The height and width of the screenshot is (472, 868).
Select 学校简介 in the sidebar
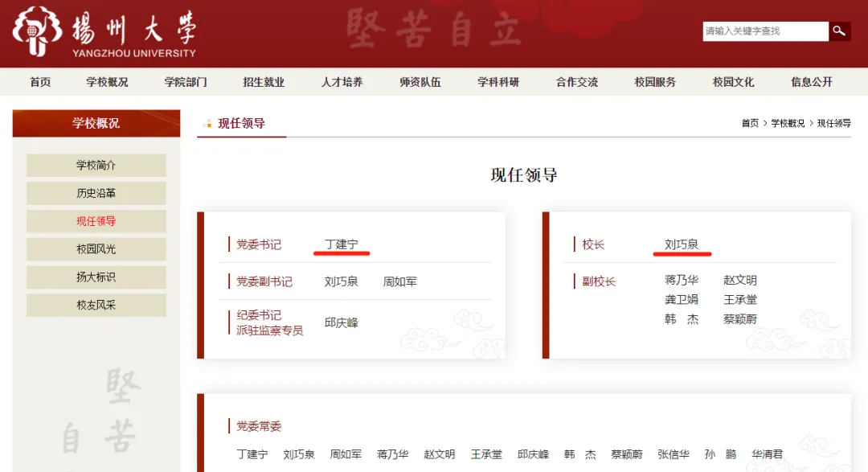[x=96, y=166]
